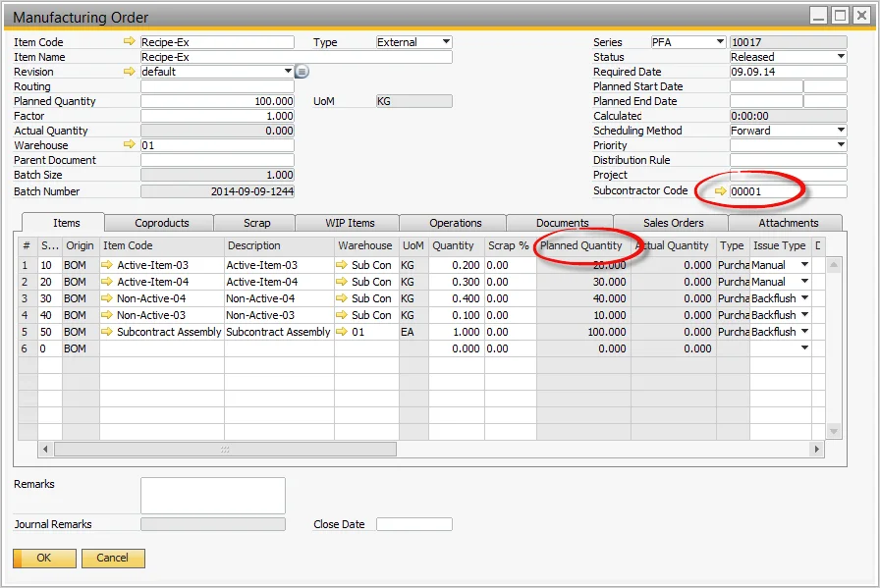
Task: Minimize the Manufacturing Order window
Action: (819, 15)
